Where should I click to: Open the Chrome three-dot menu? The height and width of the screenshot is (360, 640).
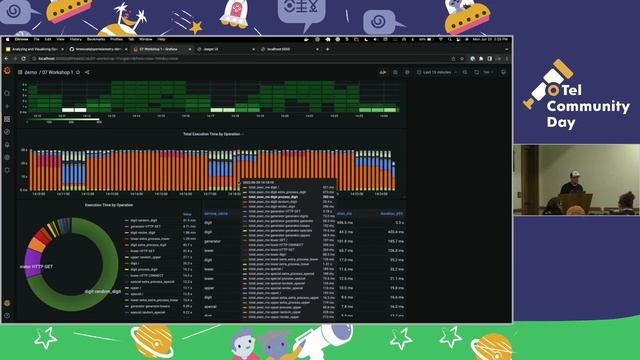pos(507,59)
